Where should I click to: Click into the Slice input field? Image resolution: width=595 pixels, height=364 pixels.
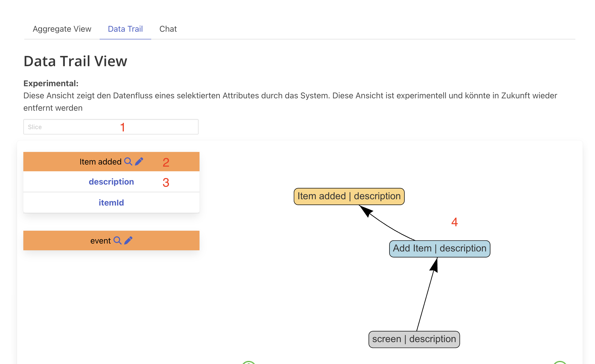click(x=72, y=127)
